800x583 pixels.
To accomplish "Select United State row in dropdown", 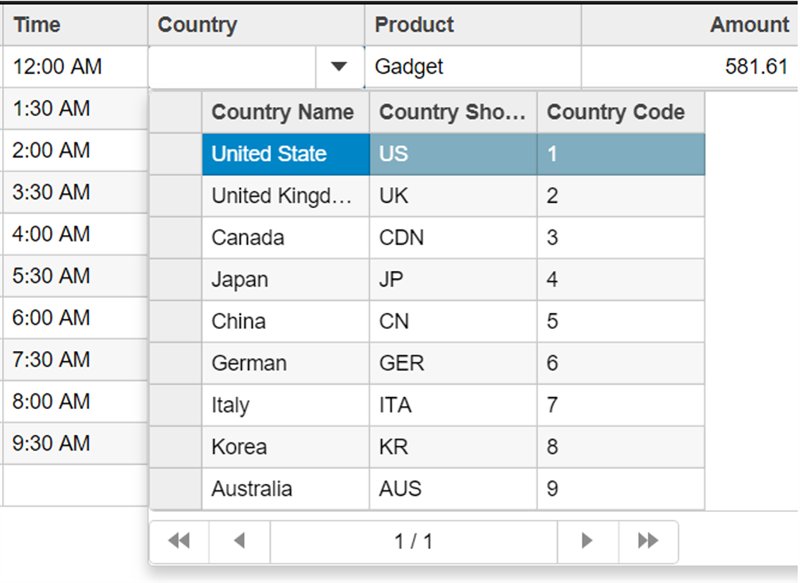I will point(284,154).
